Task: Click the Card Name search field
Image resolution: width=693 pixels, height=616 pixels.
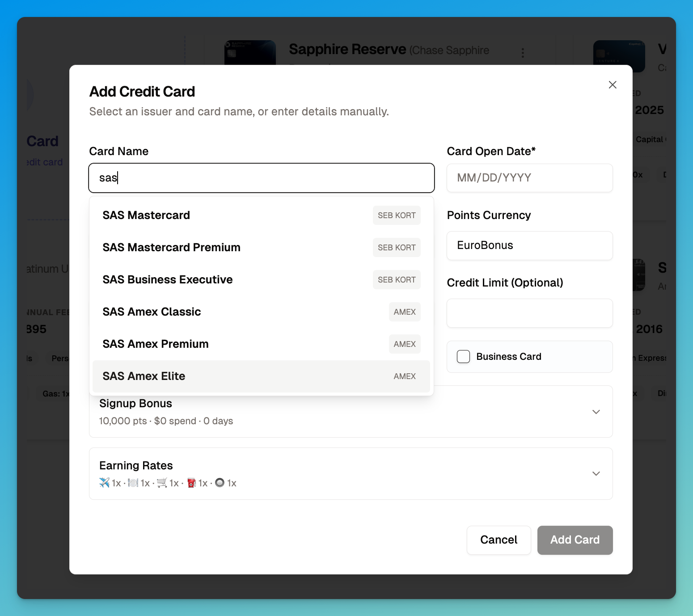Action: (262, 178)
